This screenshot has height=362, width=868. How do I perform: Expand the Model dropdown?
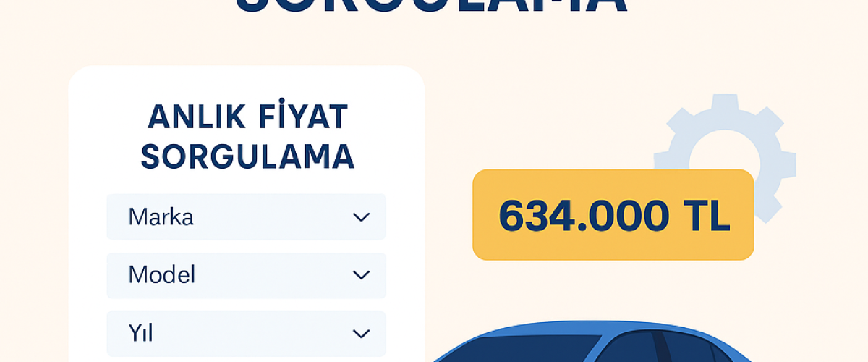click(246, 275)
